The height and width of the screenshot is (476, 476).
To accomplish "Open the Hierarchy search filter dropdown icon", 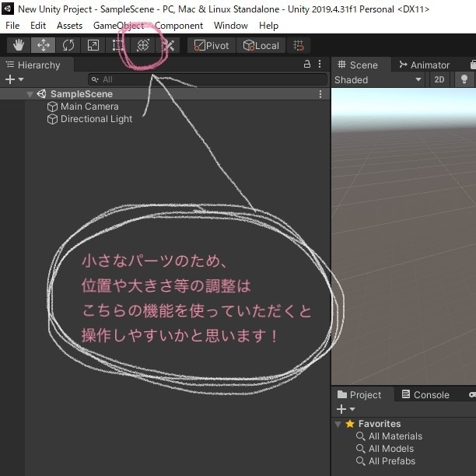I will (95, 79).
